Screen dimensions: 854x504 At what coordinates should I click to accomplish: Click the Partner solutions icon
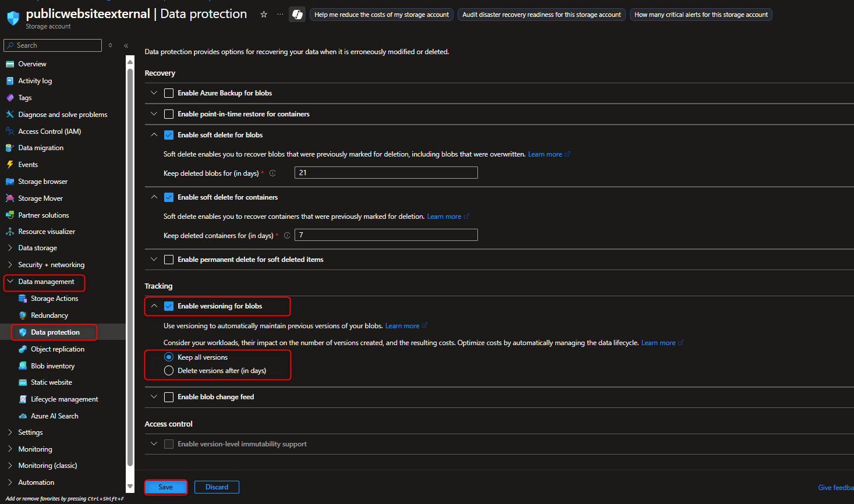click(10, 215)
